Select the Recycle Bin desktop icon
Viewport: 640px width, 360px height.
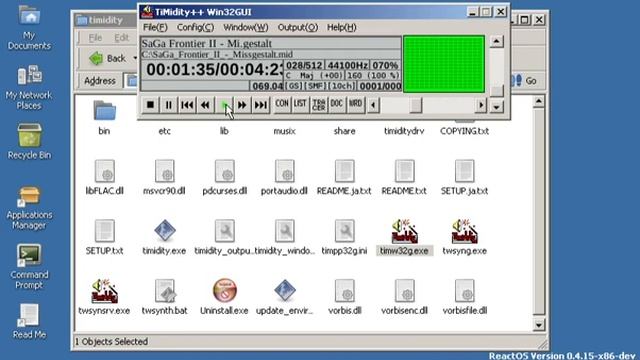(29, 142)
